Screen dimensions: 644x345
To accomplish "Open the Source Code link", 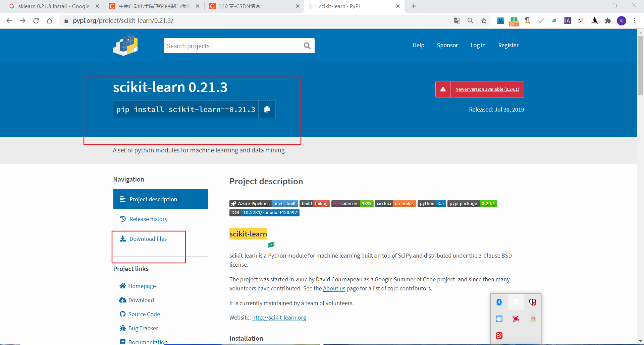I will click(144, 314).
